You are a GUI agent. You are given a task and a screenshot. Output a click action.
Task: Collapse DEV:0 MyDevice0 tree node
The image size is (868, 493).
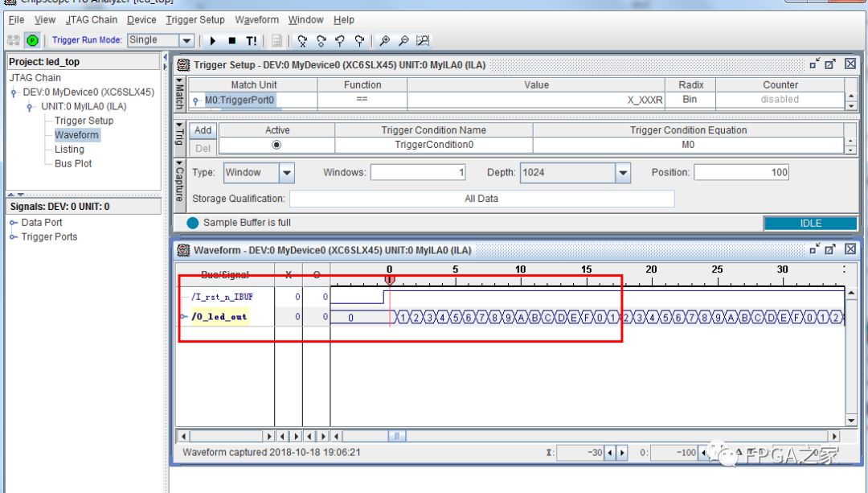click(14, 92)
